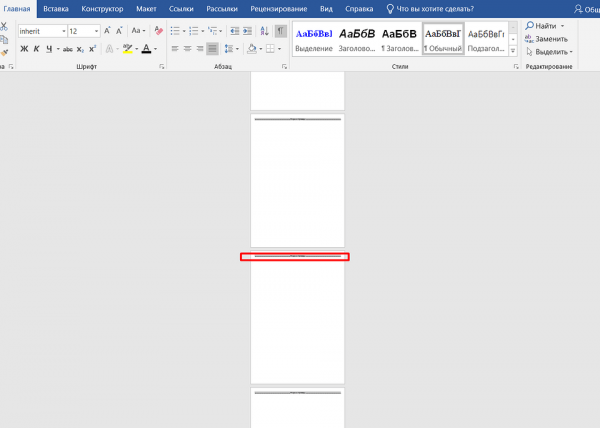Open the Вставка ribbon tab
Image resolution: width=600 pixels, height=428 pixels.
tap(56, 9)
